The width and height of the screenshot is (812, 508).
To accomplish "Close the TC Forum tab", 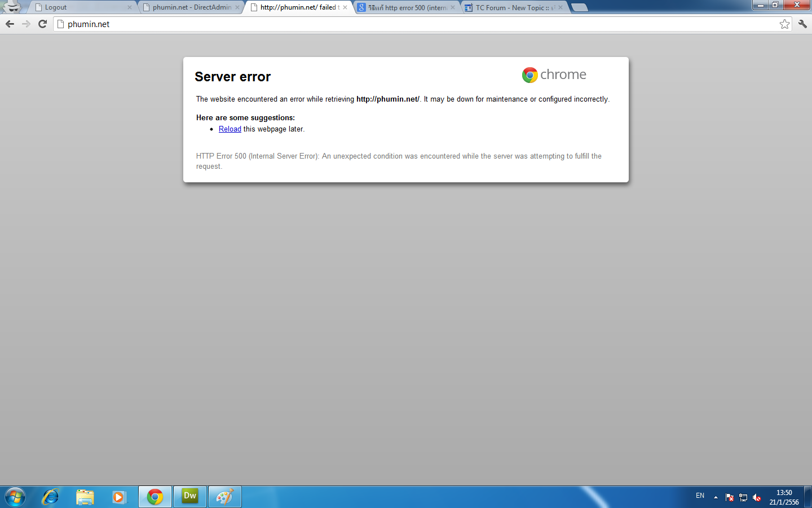I will coord(561,7).
